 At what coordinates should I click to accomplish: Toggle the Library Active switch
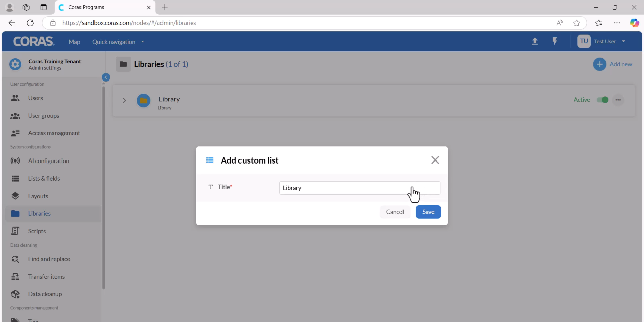(x=602, y=100)
